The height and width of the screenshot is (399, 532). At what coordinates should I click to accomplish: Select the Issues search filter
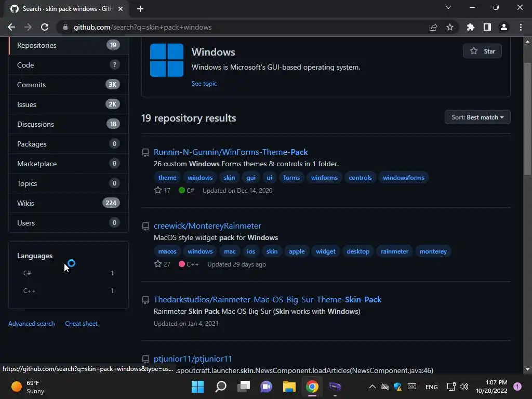pyautogui.click(x=69, y=104)
